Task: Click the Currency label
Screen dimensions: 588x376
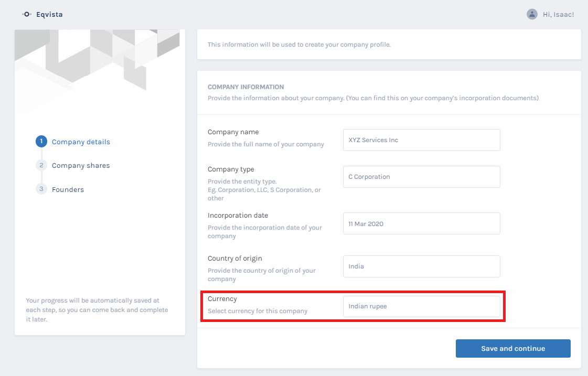Action: click(222, 299)
